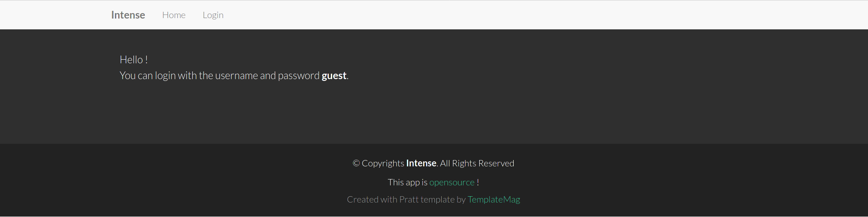The image size is (868, 217).
Task: Click the All Rights Reserved text
Action: pos(477,163)
